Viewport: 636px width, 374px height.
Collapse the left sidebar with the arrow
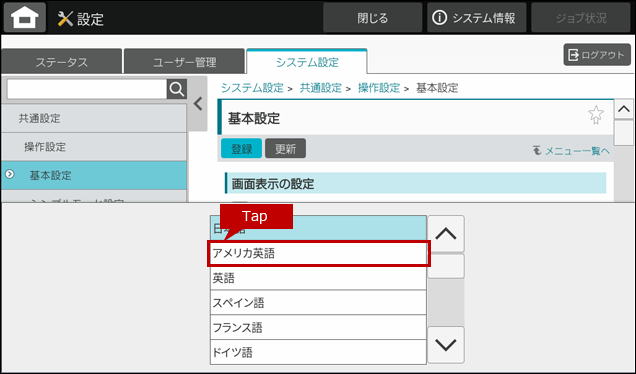198,104
